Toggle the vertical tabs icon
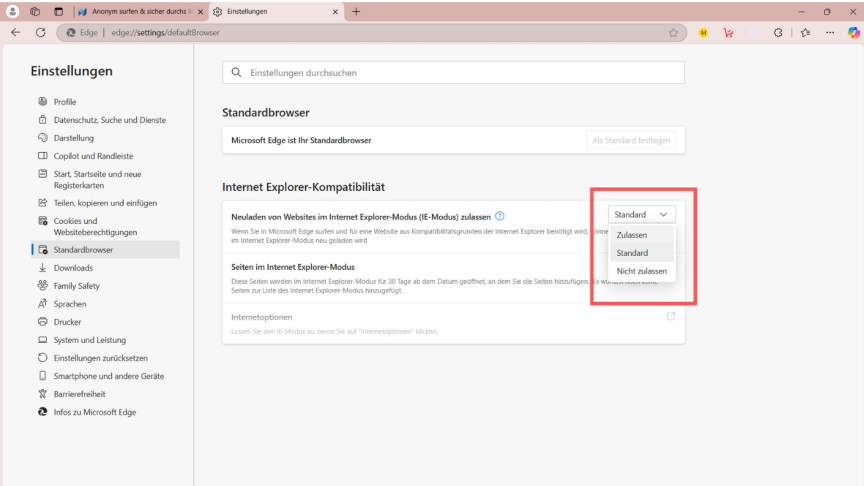 pyautogui.click(x=58, y=11)
